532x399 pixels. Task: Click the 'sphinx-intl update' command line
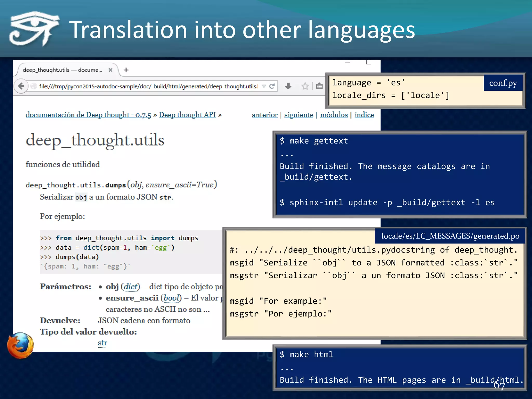[387, 202]
